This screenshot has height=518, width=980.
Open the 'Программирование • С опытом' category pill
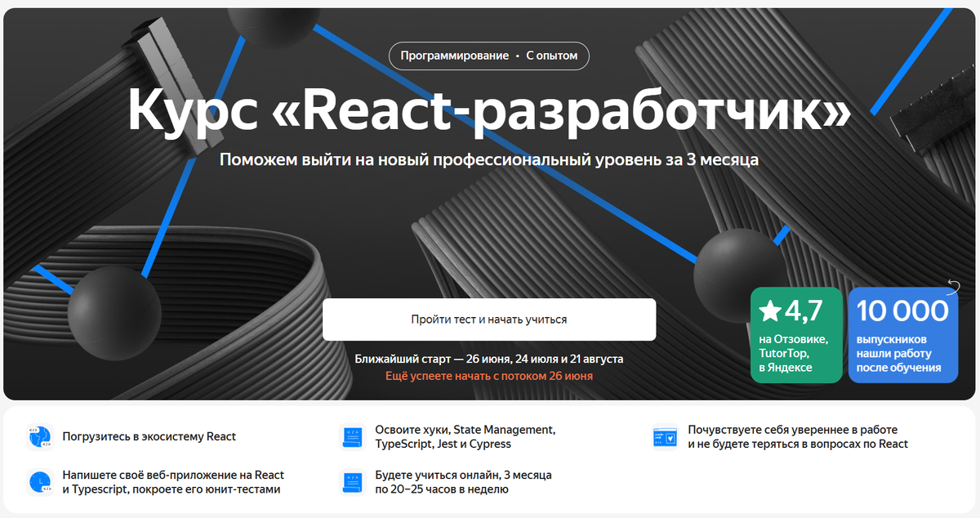(488, 56)
